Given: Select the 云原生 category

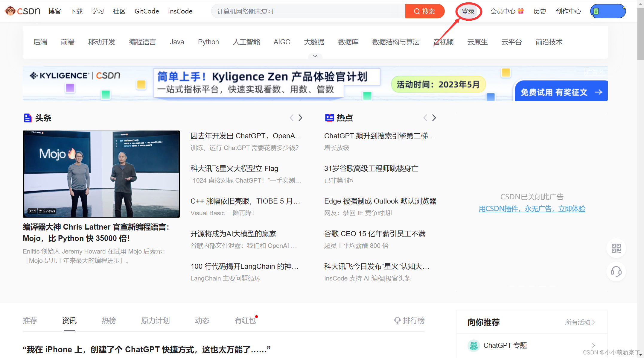Looking at the screenshot, I should pyautogui.click(x=478, y=42).
